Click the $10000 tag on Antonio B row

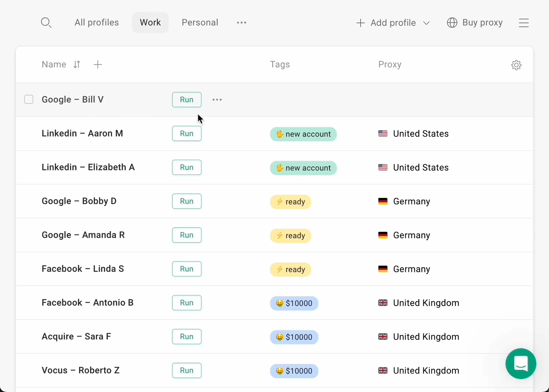tap(294, 303)
